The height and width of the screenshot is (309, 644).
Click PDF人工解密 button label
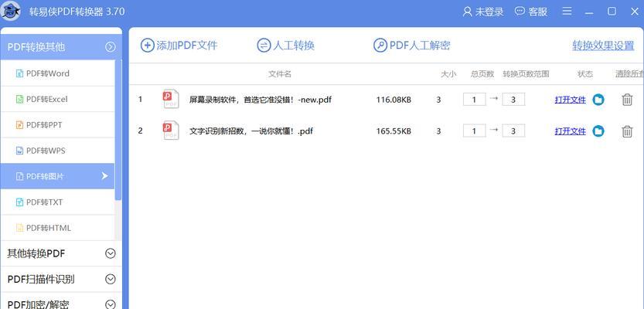420,46
